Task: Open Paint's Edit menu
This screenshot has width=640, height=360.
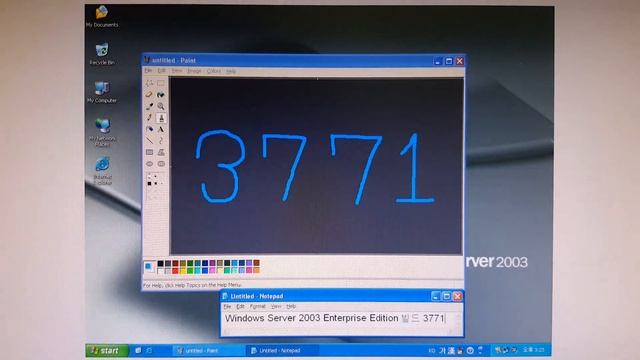Action: click(x=162, y=71)
